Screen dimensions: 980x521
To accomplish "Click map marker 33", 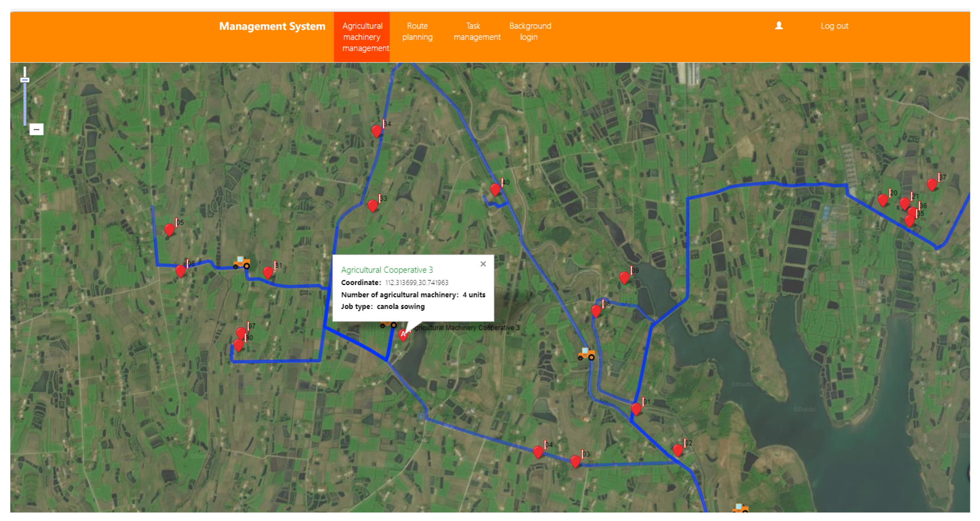I will point(373,206).
